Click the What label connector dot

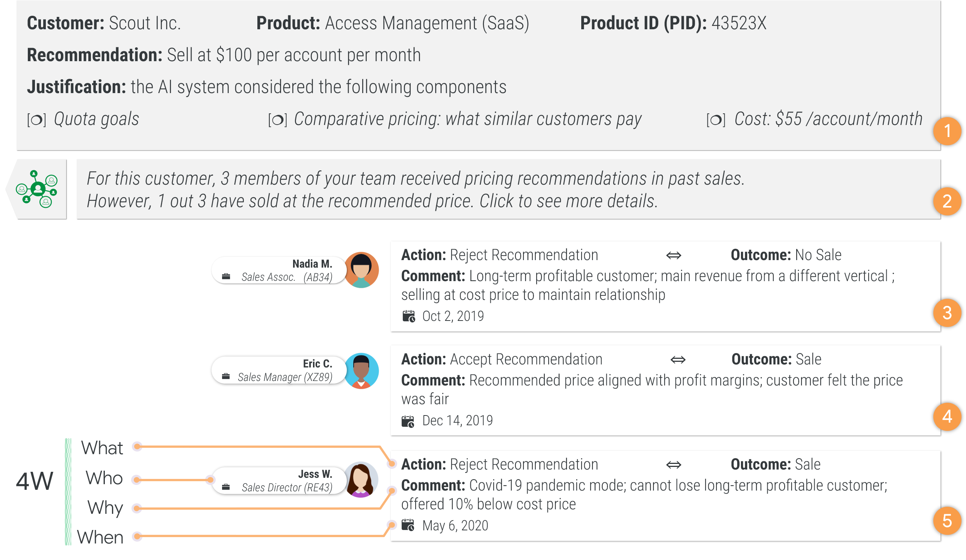[x=137, y=446]
